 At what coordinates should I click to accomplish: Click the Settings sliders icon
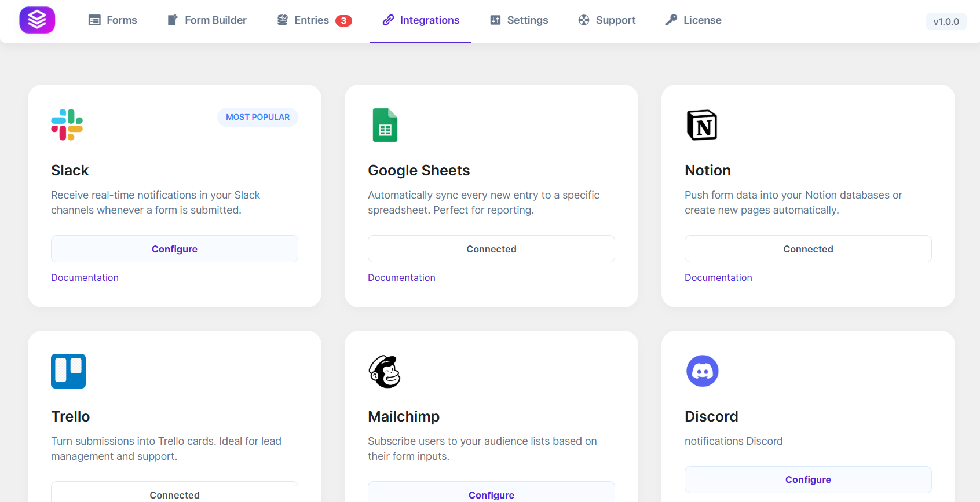[495, 20]
